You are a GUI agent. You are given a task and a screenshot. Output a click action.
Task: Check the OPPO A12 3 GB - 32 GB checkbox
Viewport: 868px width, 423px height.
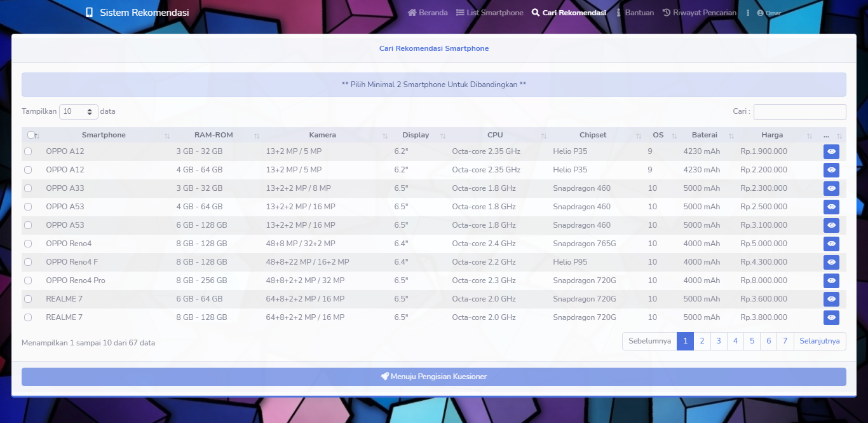pyautogui.click(x=28, y=151)
